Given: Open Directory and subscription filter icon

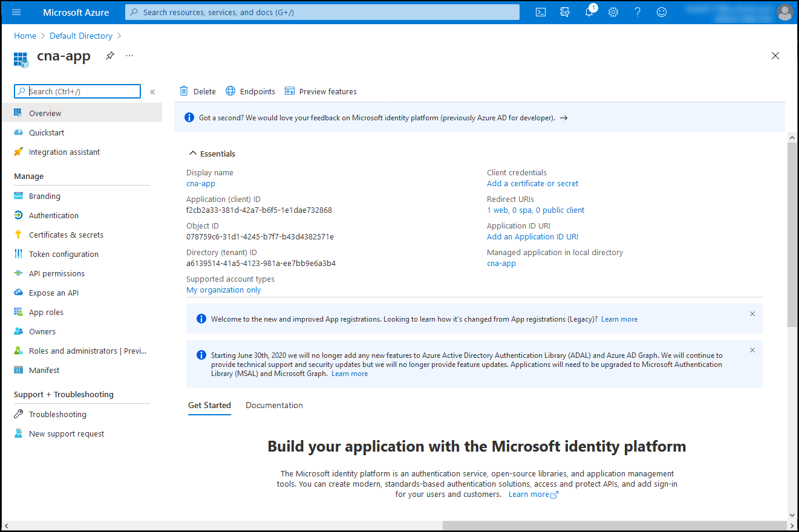Looking at the screenshot, I should 565,12.
